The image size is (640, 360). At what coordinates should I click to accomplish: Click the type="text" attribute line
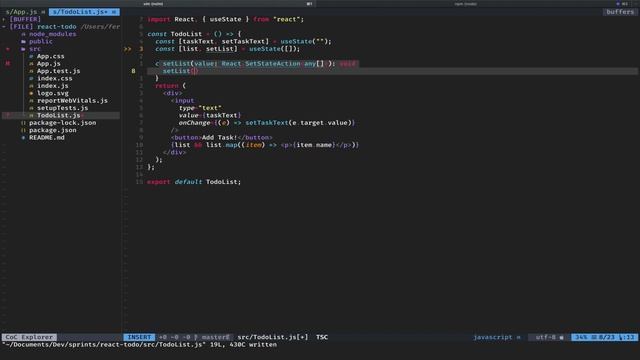pos(200,108)
